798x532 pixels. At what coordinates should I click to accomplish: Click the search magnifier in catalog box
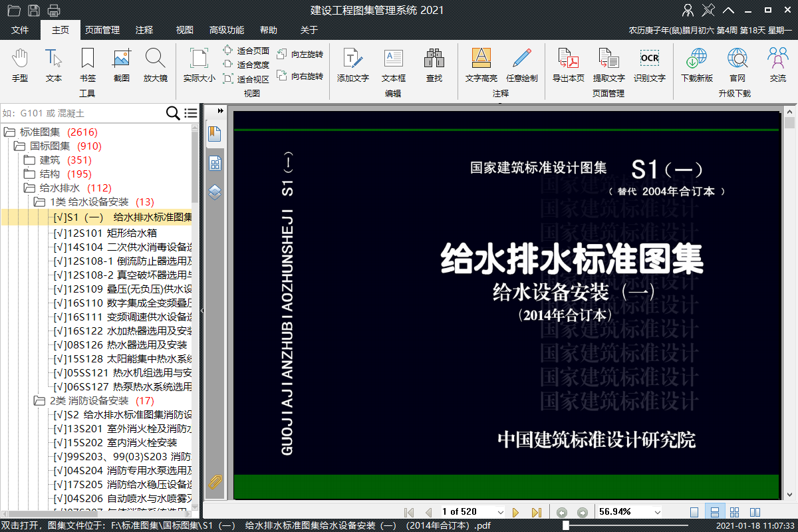[x=173, y=113]
